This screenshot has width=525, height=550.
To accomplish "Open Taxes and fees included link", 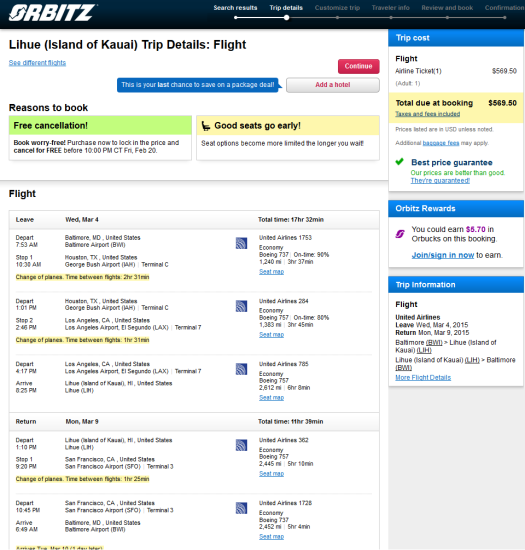I will click(428, 114).
